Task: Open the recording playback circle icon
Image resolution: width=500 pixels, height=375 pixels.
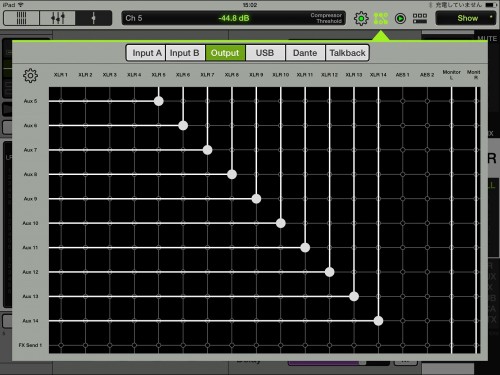Action: pyautogui.click(x=400, y=18)
